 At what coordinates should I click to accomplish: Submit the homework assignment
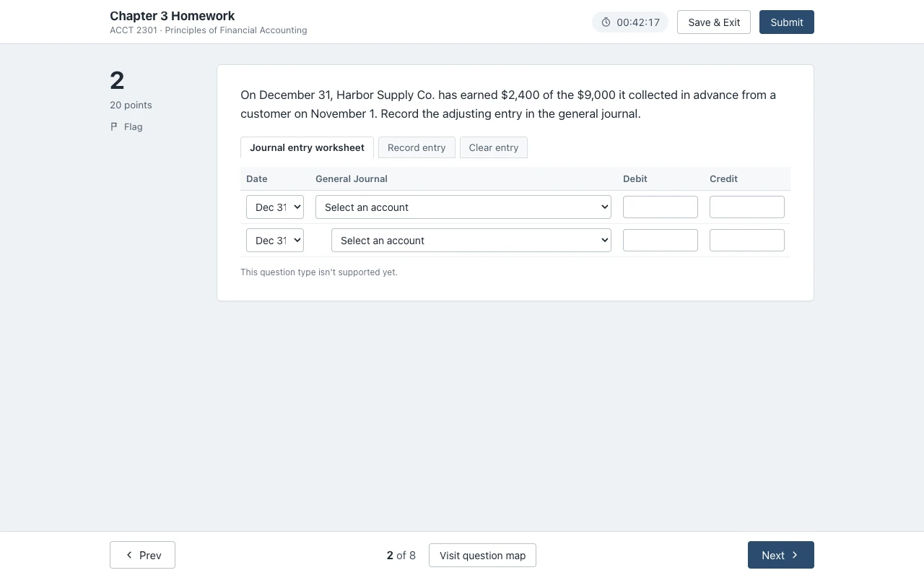787,22
